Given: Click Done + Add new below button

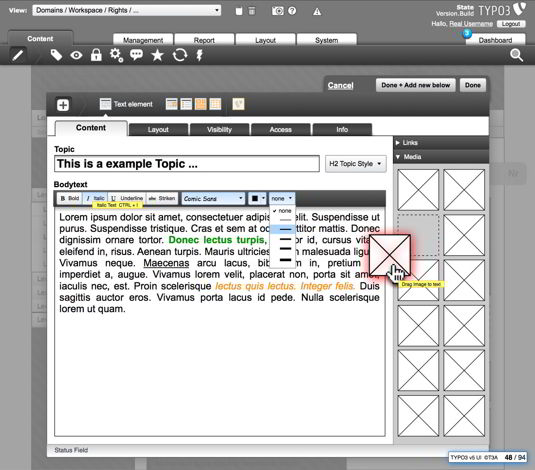Looking at the screenshot, I should click(416, 85).
